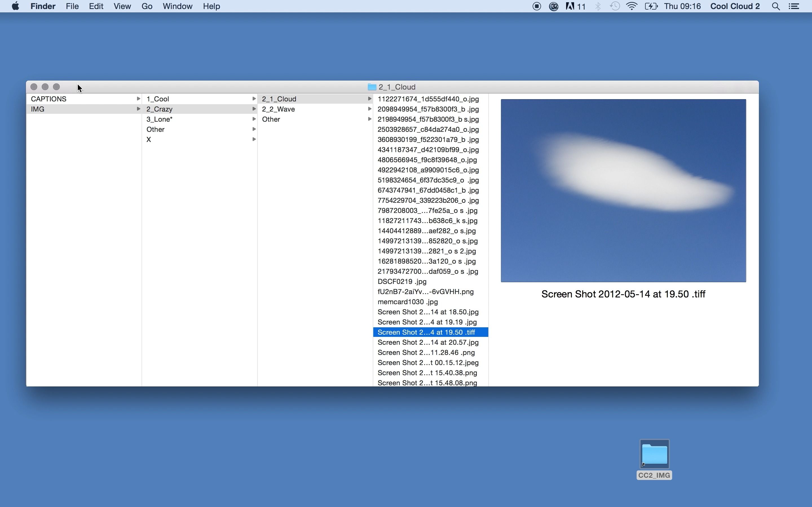Click the Bluetooth menu bar icon
This screenshot has height=507, width=812.
(598, 6)
